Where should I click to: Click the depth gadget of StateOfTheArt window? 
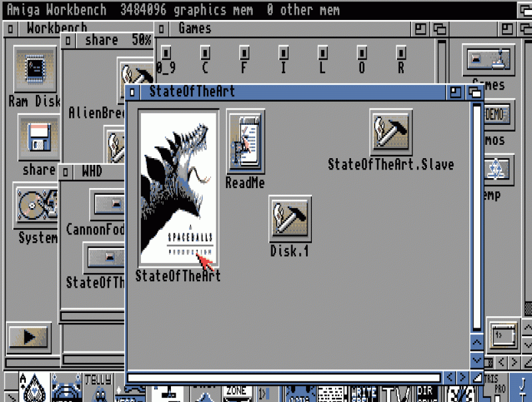(475, 92)
